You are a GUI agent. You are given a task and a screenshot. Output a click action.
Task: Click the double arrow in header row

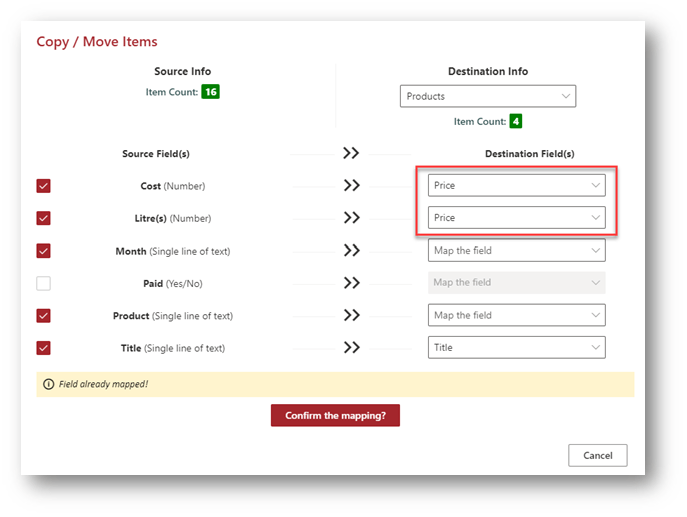pyautogui.click(x=351, y=154)
